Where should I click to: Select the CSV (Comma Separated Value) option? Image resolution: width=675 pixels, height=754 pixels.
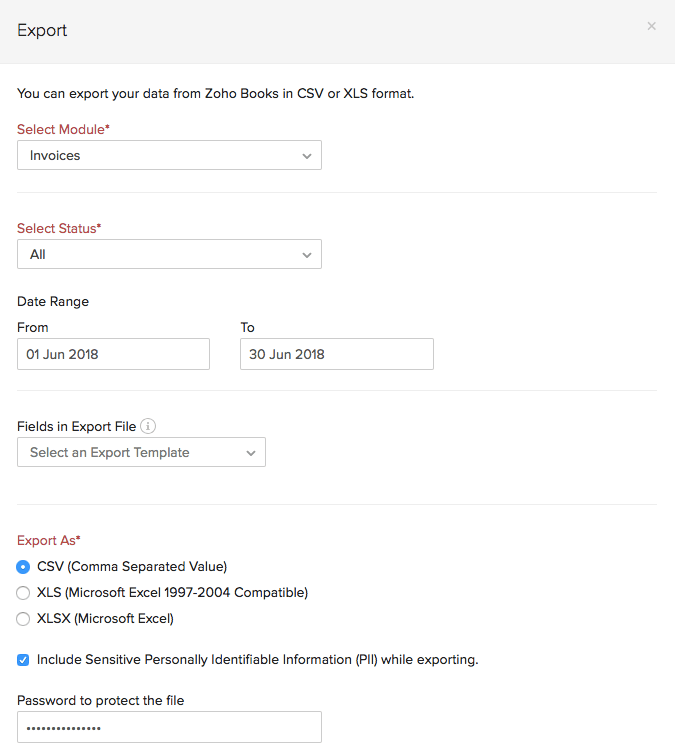click(x=24, y=567)
